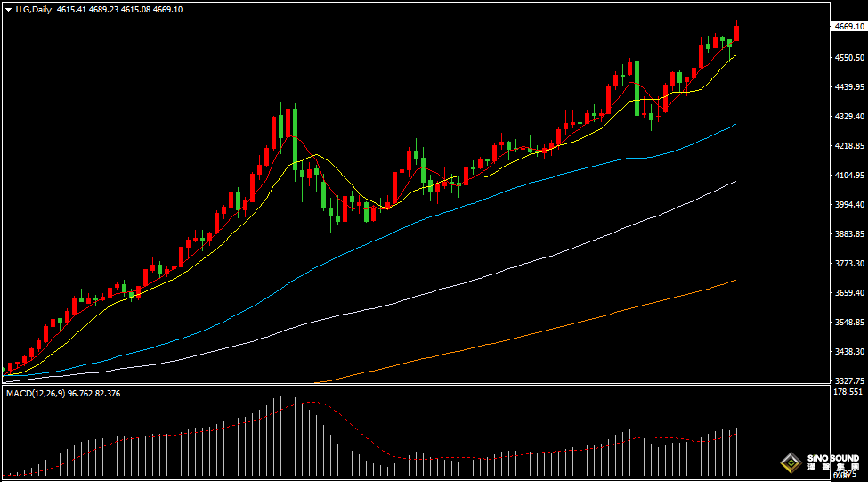
Task: Click the 4550.50 price axis label
Action: pyautogui.click(x=847, y=58)
